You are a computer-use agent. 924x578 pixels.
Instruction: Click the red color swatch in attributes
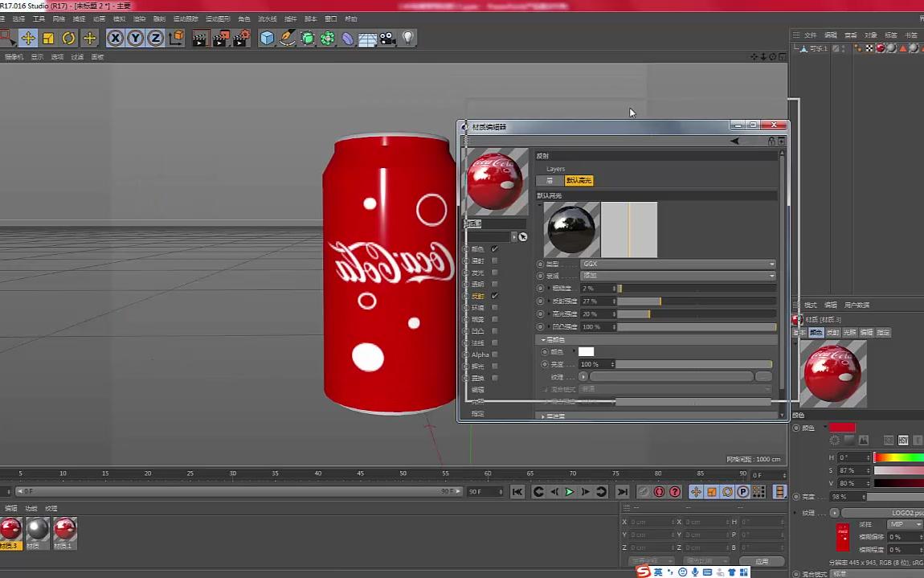[842, 428]
